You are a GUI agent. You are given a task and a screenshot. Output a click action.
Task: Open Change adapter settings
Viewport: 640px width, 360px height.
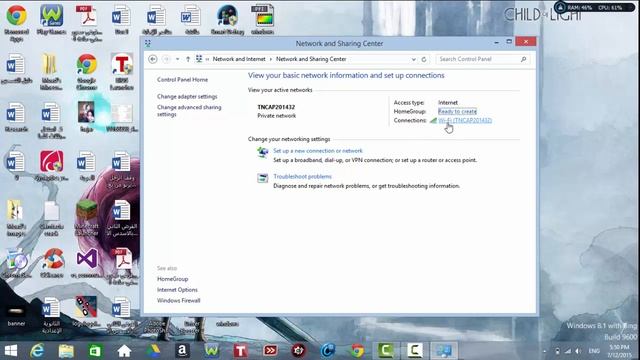point(187,97)
